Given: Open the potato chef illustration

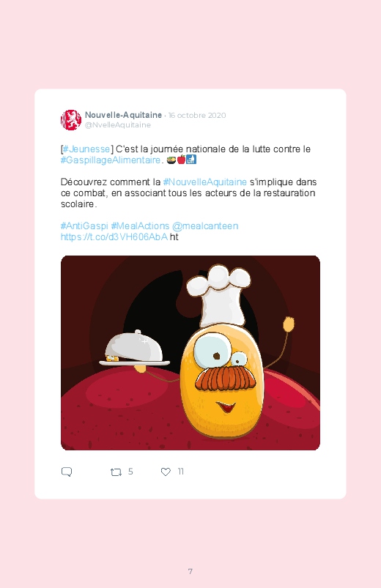Looking at the screenshot, I should pyautogui.click(x=190, y=353).
